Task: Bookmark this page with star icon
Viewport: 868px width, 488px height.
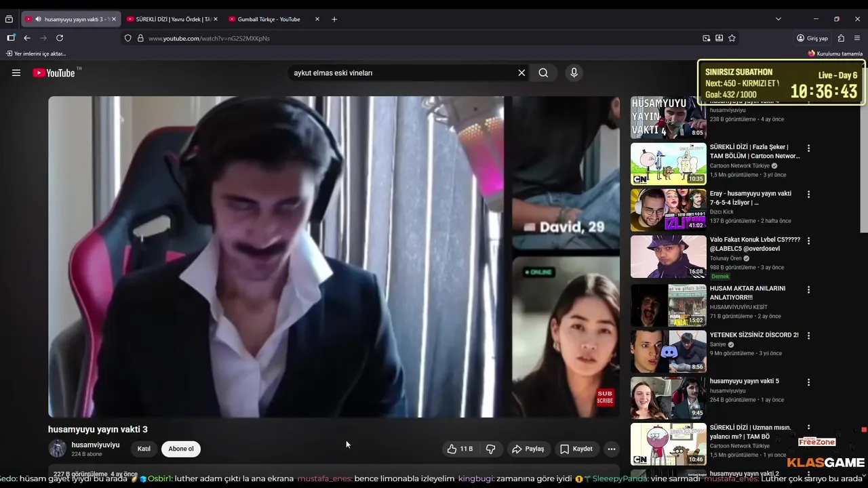Action: [732, 38]
